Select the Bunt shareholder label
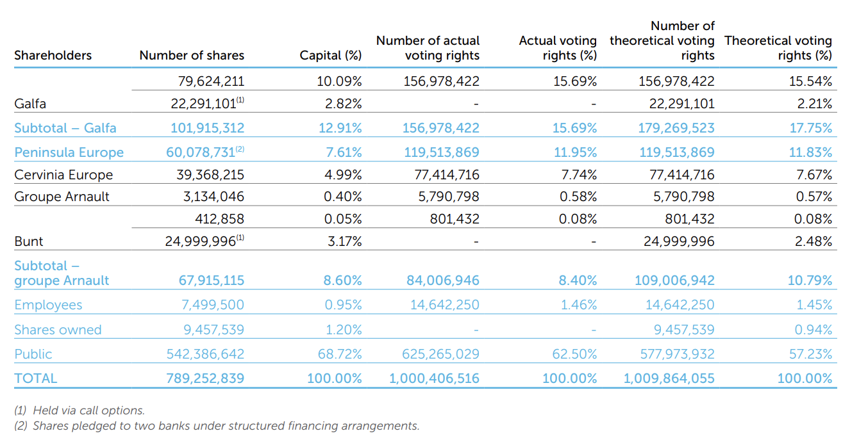Screen dimensions: 868x447 pos(29,241)
